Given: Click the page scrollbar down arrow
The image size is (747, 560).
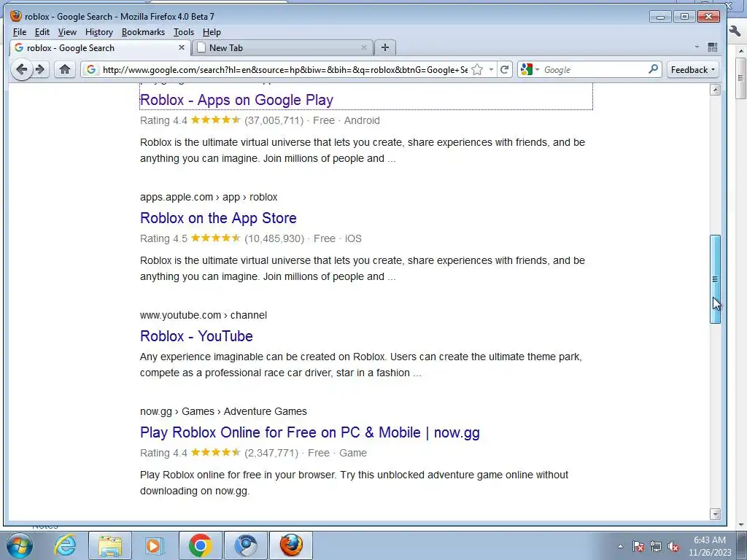Looking at the screenshot, I should (715, 514).
